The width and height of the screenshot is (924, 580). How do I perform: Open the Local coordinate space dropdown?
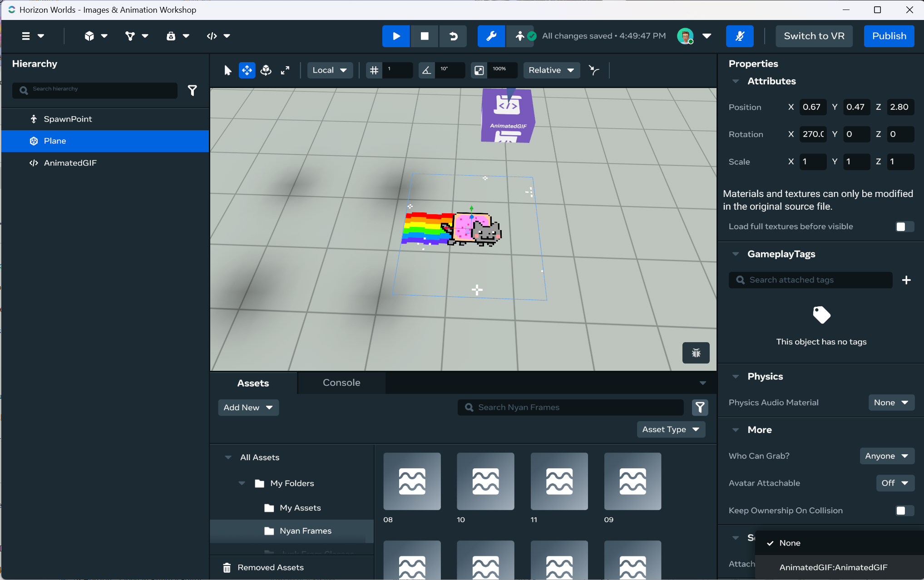(x=330, y=70)
